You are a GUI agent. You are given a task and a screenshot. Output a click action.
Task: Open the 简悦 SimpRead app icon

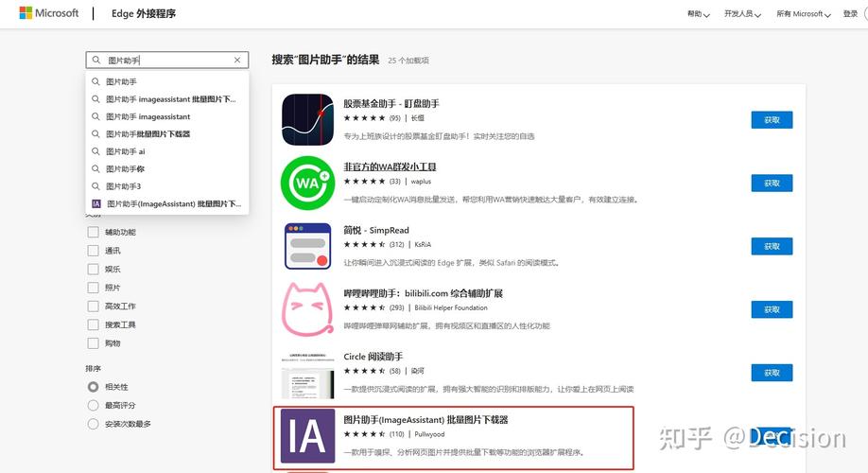[308, 246]
